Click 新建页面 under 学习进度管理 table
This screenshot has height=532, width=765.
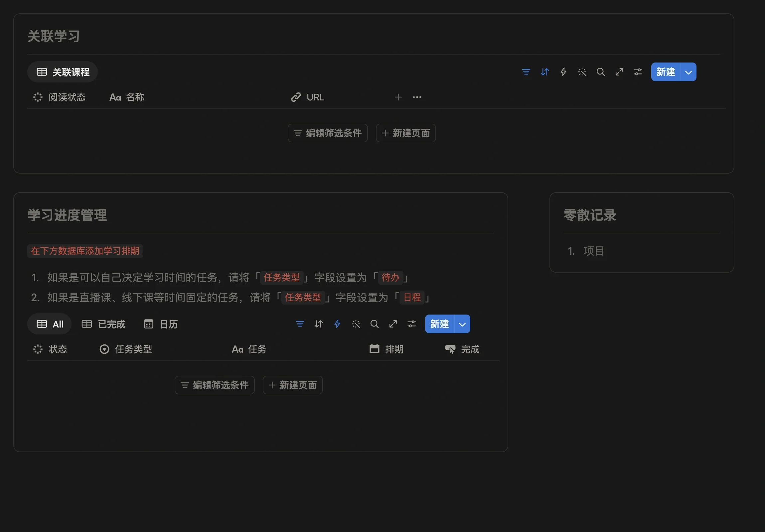click(293, 385)
